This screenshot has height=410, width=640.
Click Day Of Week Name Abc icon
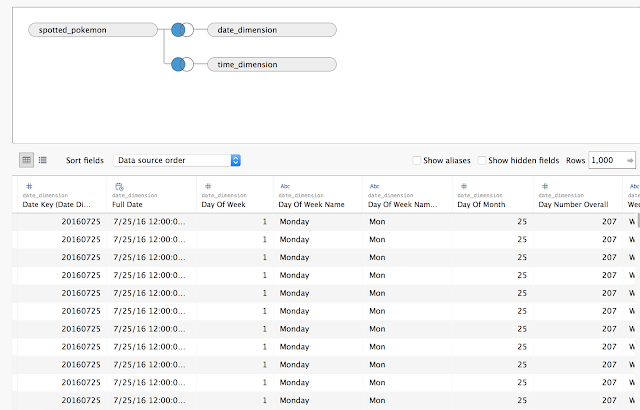pos(285,186)
